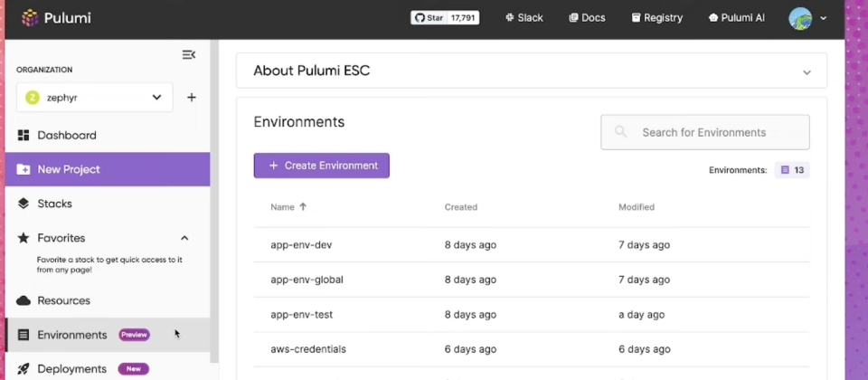Click the Search for Environments field
The image size is (868, 380).
coord(704,132)
